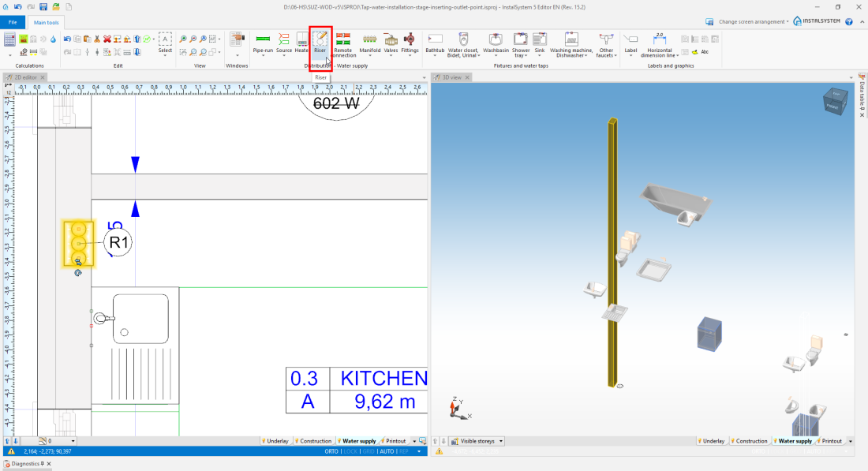Toggle ORTO mode in status bar
Screen dimensions: 868x471
coord(331,451)
